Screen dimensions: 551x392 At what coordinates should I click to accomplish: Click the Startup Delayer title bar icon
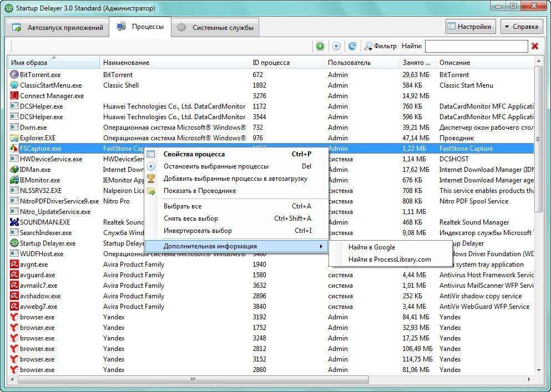click(x=9, y=8)
